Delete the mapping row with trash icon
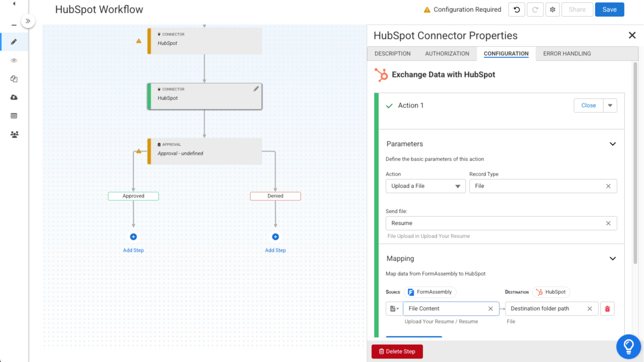 point(607,309)
